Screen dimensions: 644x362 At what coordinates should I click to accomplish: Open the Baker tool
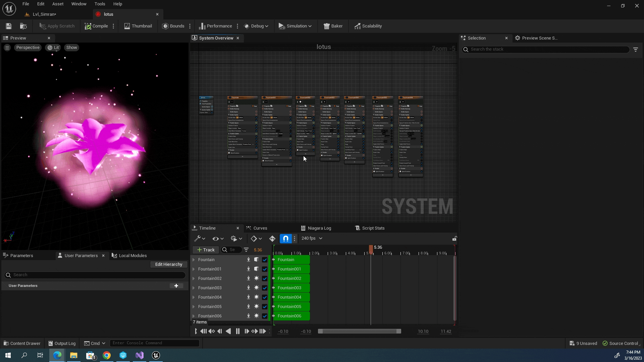coord(333,26)
